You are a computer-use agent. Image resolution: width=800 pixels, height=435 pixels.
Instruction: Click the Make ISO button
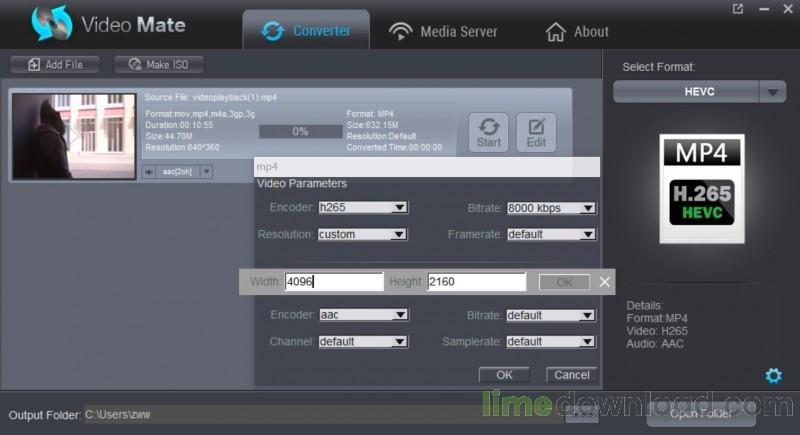point(159,65)
